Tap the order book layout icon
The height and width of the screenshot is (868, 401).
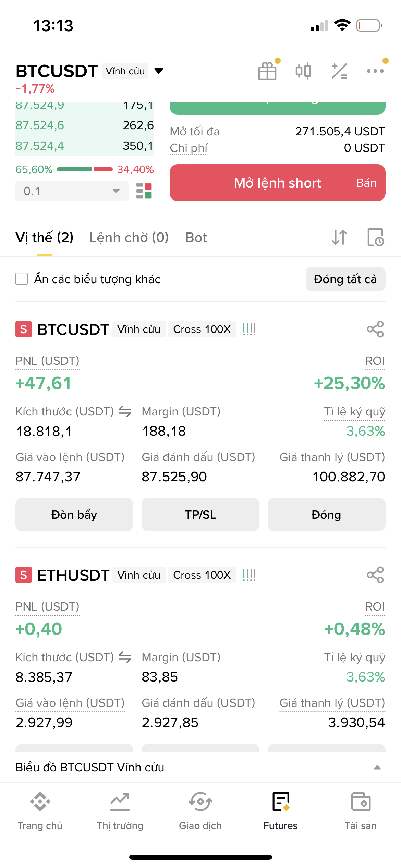tap(144, 191)
